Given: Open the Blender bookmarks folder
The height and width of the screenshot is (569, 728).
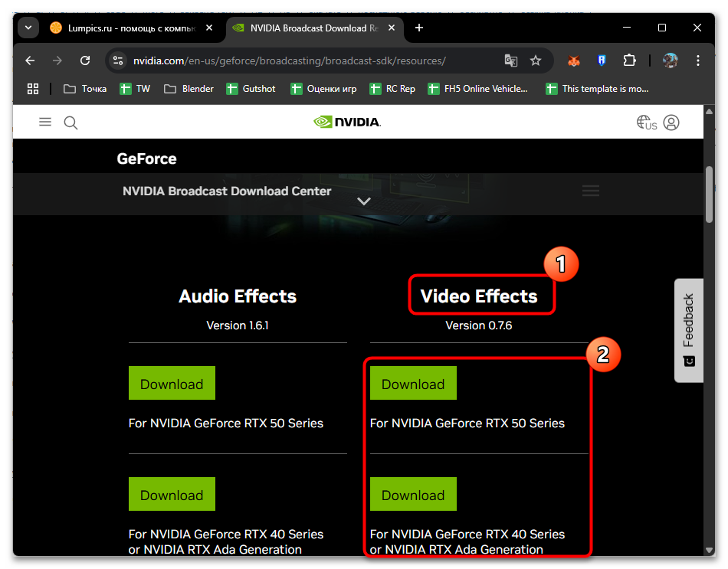Looking at the screenshot, I should (189, 89).
